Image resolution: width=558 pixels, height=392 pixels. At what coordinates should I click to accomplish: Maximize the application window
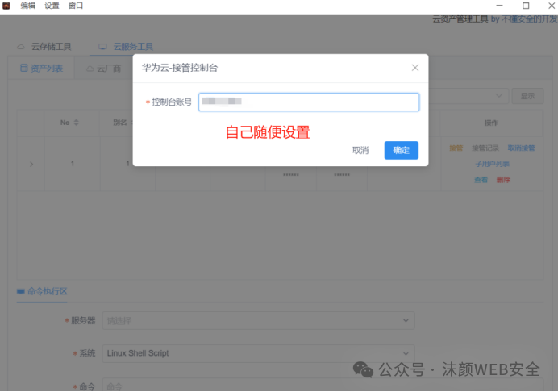(x=525, y=6)
